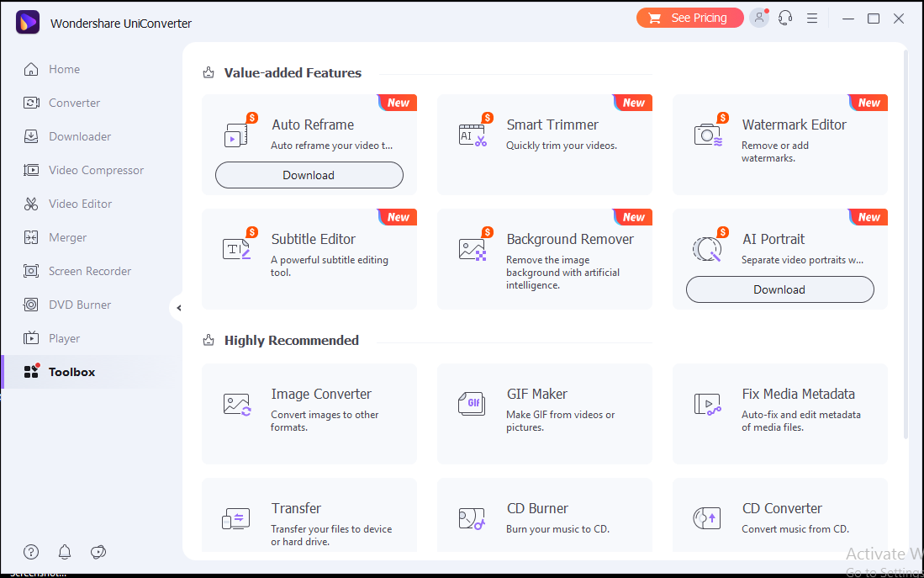Download the Auto Reframe feature
This screenshot has height=578, width=924.
coord(309,175)
